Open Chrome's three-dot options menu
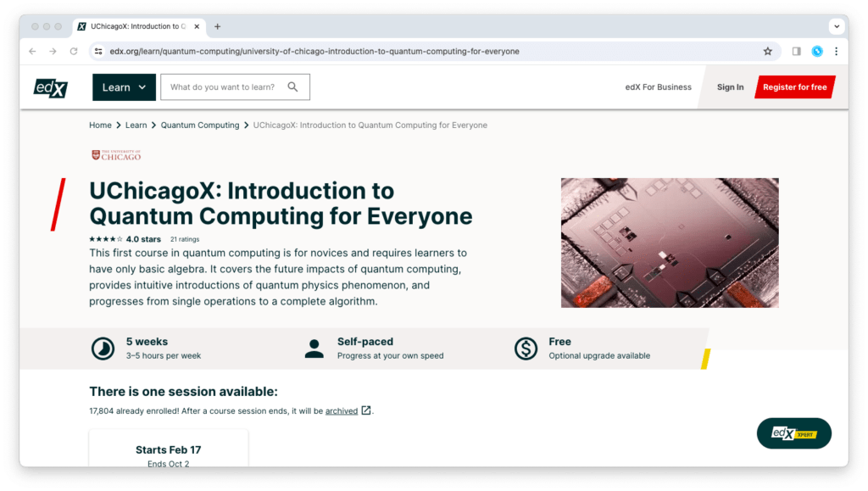868x491 pixels. point(837,51)
